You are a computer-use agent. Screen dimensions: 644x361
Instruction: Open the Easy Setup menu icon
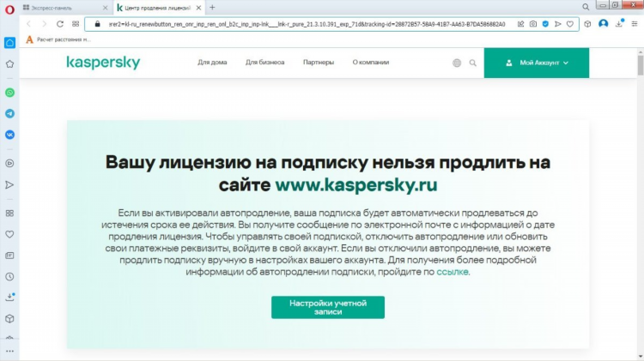point(635,24)
